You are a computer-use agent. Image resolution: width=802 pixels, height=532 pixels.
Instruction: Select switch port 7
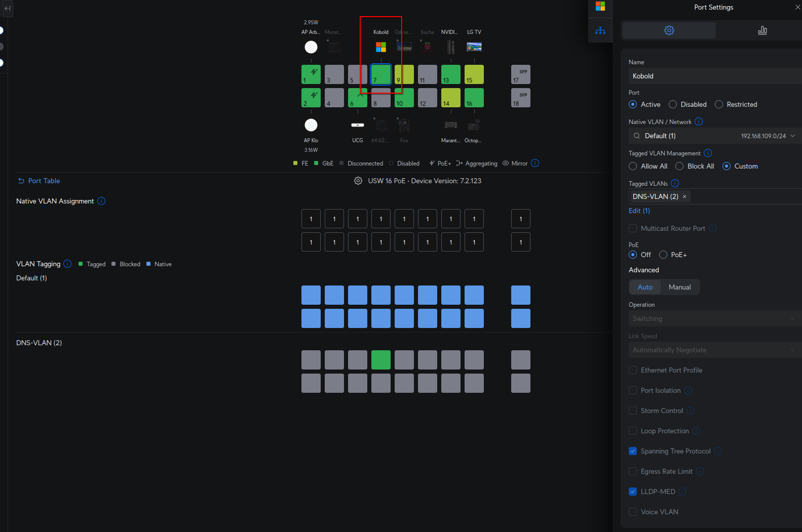(381, 74)
